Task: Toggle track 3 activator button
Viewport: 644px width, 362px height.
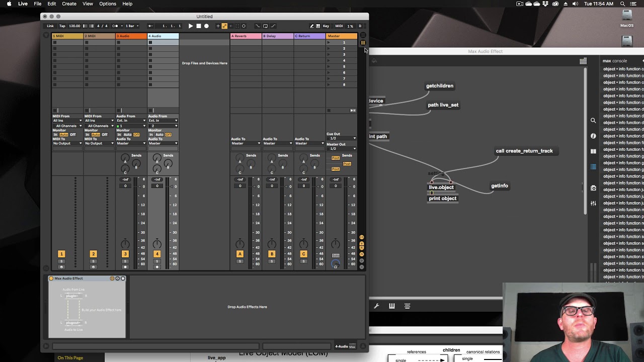Action: click(x=125, y=254)
